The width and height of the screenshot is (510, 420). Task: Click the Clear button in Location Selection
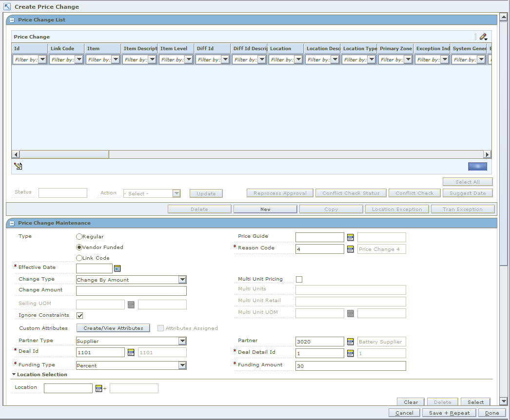(x=411, y=402)
